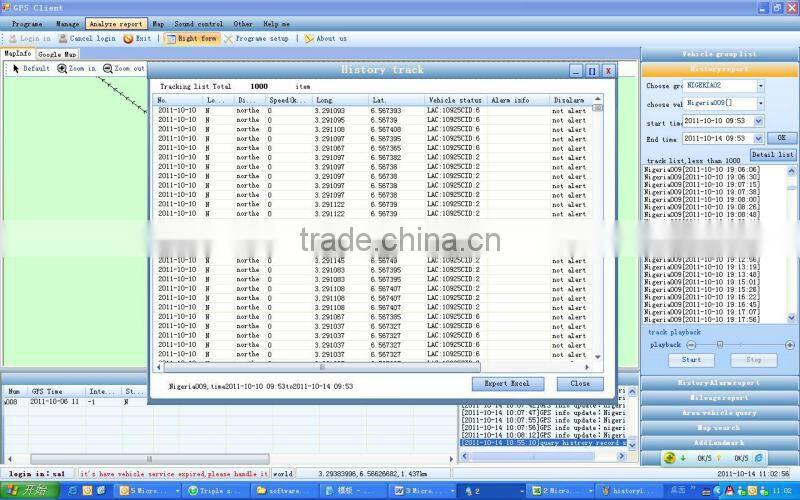Viewport: 800px width, 500px height.
Task: Click the OK button beside End time
Action: tap(782, 138)
